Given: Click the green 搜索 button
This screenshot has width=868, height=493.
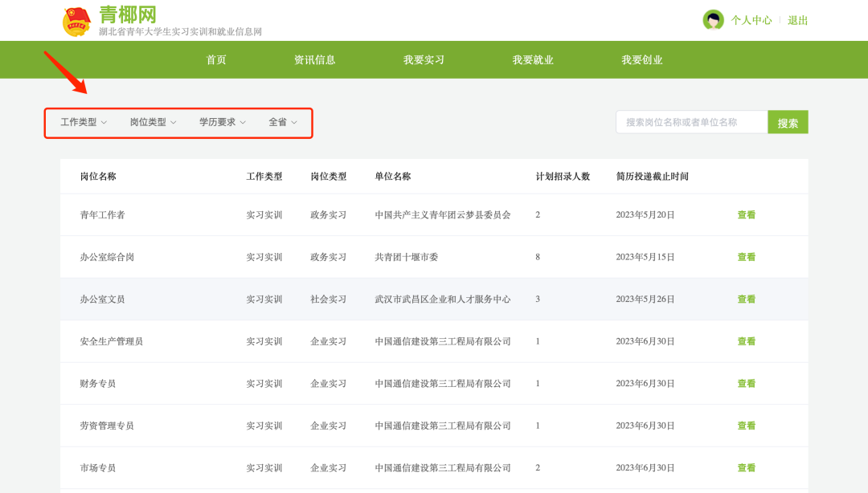Looking at the screenshot, I should 788,122.
